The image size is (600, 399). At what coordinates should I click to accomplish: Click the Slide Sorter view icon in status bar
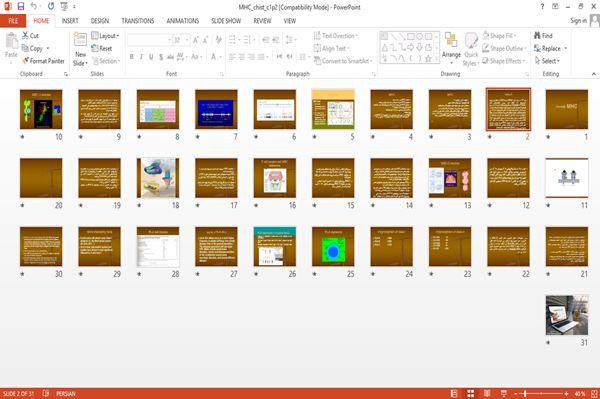coord(471,393)
